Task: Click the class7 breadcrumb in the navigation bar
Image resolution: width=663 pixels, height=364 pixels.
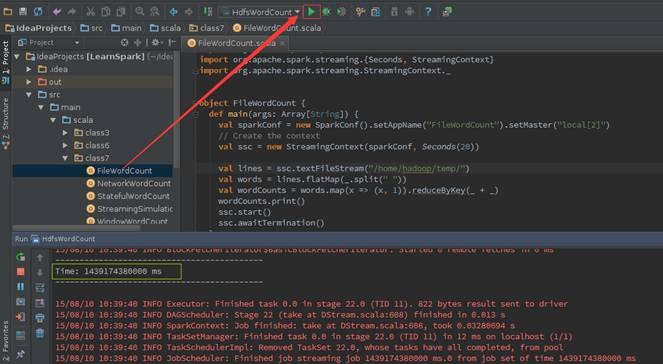Action: pyautogui.click(x=207, y=28)
